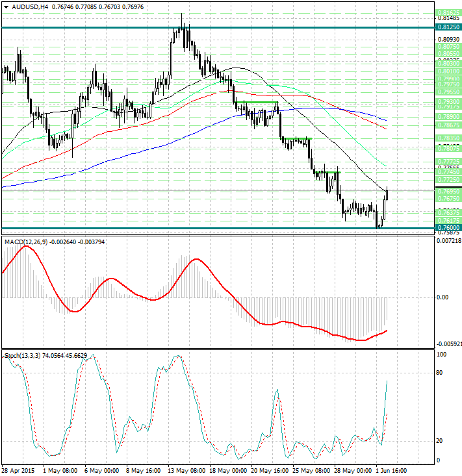Click the MACD(12,26,9) indicator label
The height and width of the screenshot is (476, 462).
click(26, 242)
